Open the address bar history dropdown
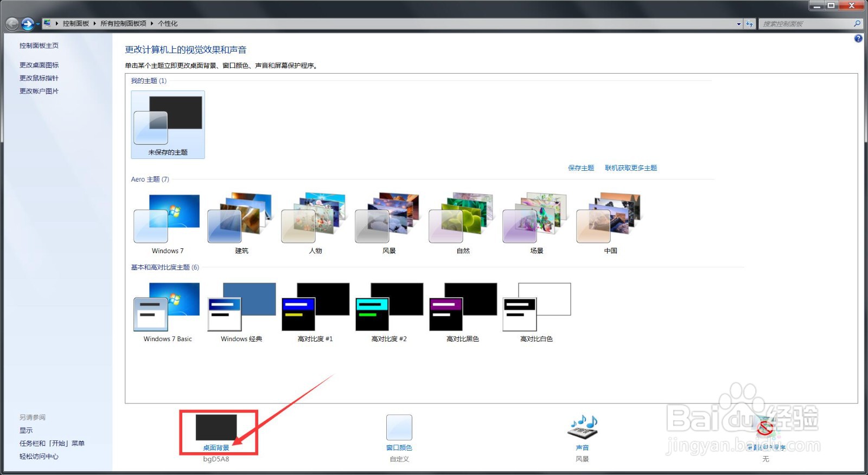The width and height of the screenshot is (868, 475). point(739,24)
